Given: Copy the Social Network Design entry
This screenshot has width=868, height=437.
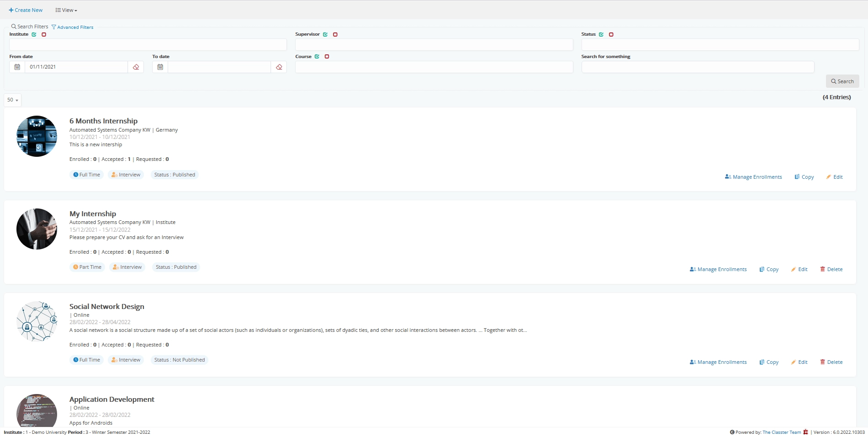Looking at the screenshot, I should pyautogui.click(x=769, y=362).
